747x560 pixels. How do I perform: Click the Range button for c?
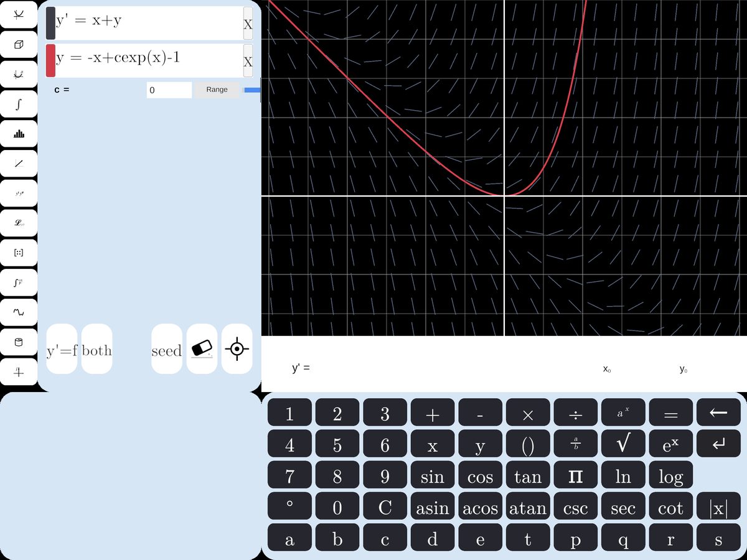tap(217, 90)
